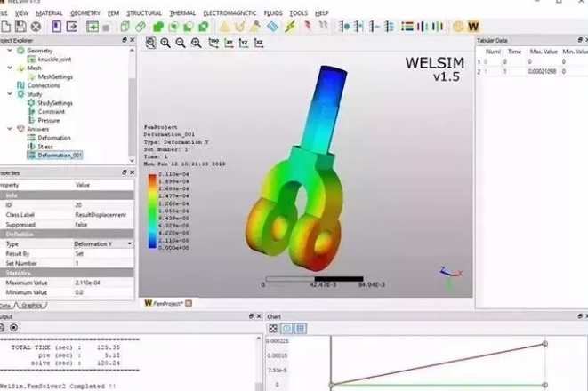Click the zoom-to-fit magnifier in viewport toolbar
Screen dimensions: 588x391
click(x=151, y=42)
